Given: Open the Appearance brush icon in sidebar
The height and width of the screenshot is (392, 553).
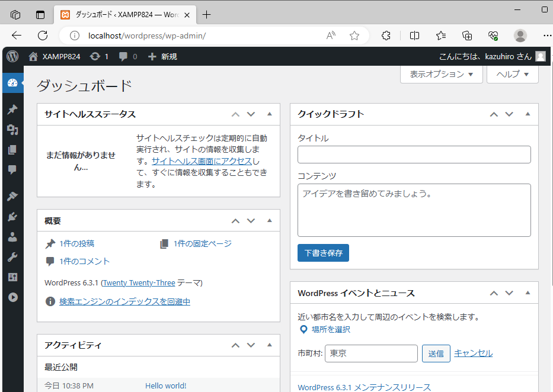Looking at the screenshot, I should click(x=12, y=196).
